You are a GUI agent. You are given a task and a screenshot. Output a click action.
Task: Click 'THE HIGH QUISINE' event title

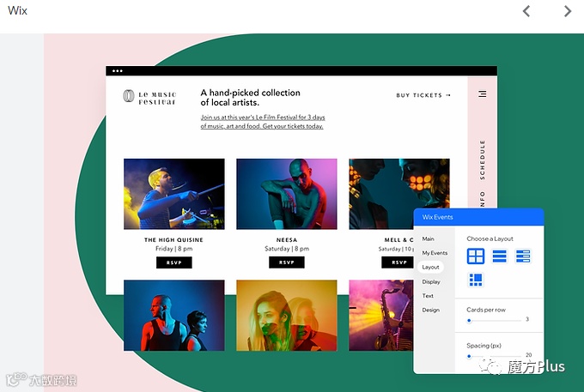(173, 240)
